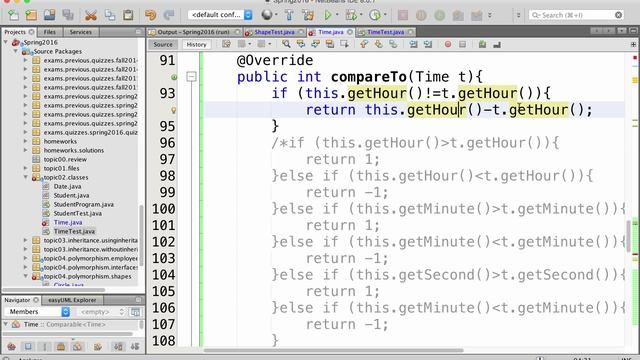Switch to the Files tab
Screen dimensions: 640x360
[49, 32]
